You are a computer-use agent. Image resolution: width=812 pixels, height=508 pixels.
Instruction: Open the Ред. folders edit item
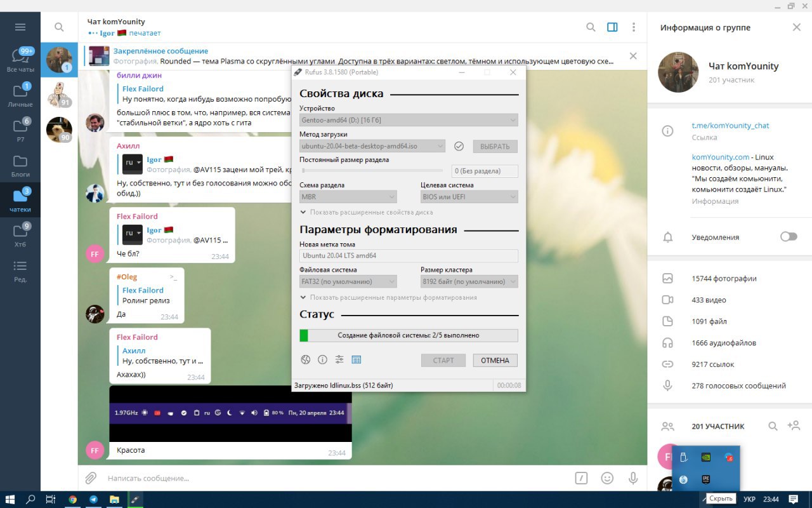(20, 270)
